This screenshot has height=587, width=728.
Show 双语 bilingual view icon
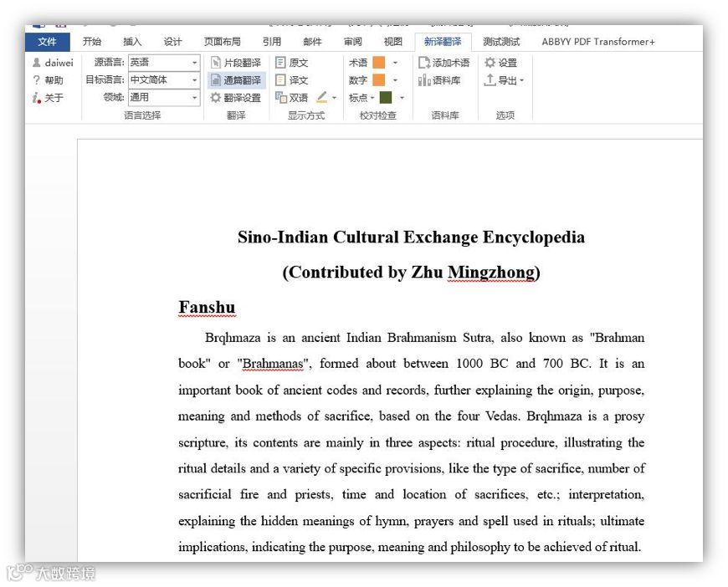pyautogui.click(x=280, y=98)
